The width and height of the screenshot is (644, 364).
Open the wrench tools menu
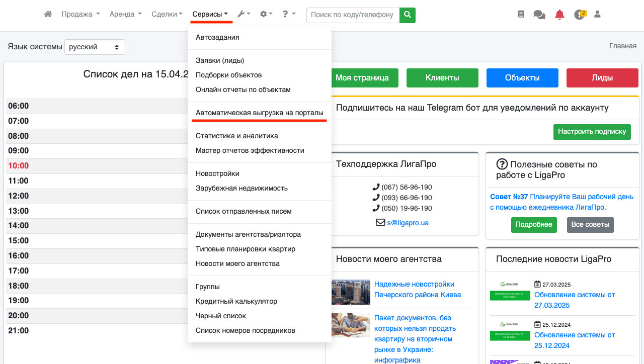pos(244,15)
